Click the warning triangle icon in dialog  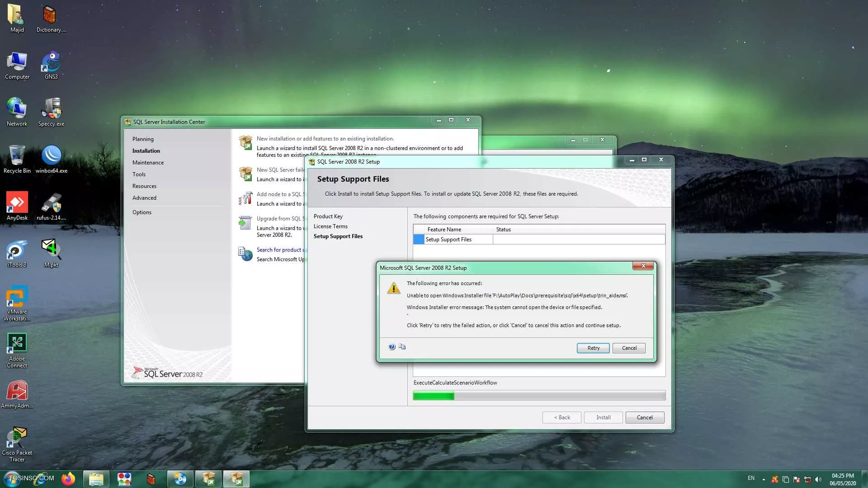(x=394, y=288)
